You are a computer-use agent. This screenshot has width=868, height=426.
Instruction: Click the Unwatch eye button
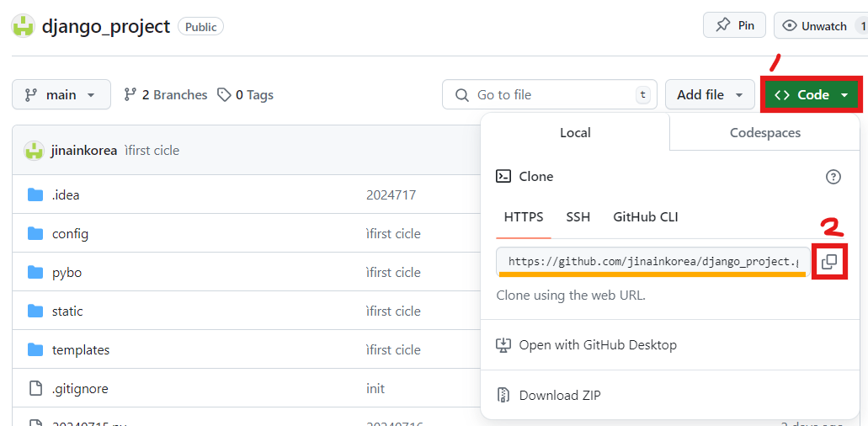pos(822,26)
